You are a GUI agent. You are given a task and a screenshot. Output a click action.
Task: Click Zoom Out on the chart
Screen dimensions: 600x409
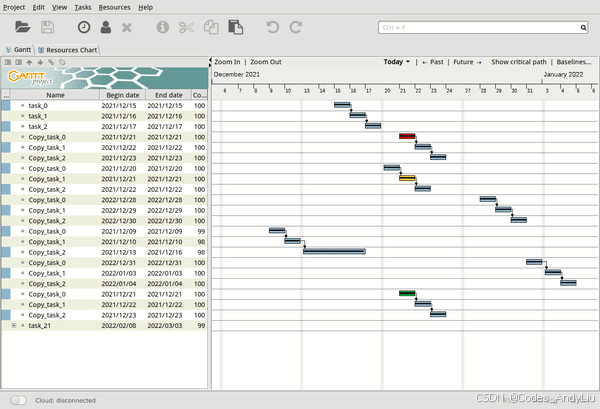coord(266,62)
